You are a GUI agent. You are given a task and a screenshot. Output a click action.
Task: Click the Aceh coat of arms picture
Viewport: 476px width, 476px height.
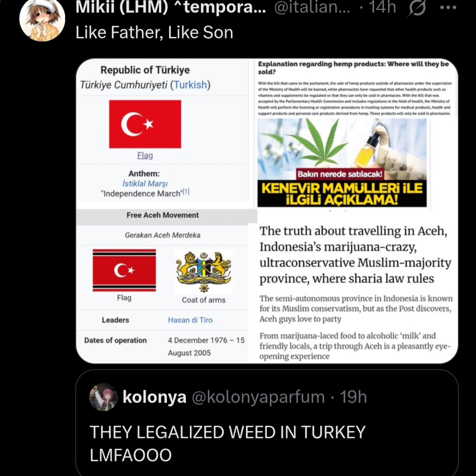click(x=203, y=271)
